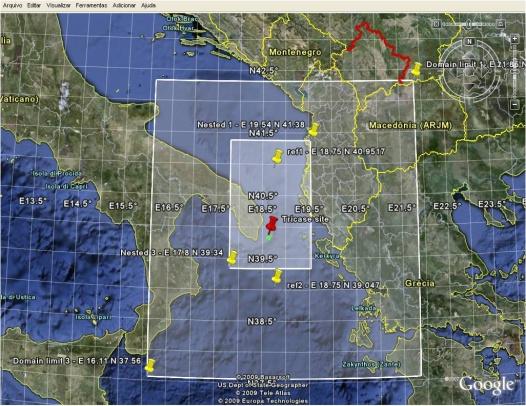
Task: Click the Grécia country label
Action: click(x=420, y=283)
